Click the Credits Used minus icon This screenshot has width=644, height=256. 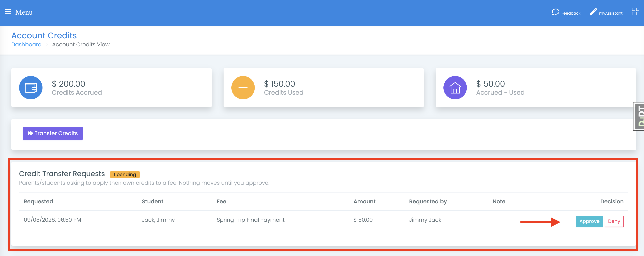243,88
